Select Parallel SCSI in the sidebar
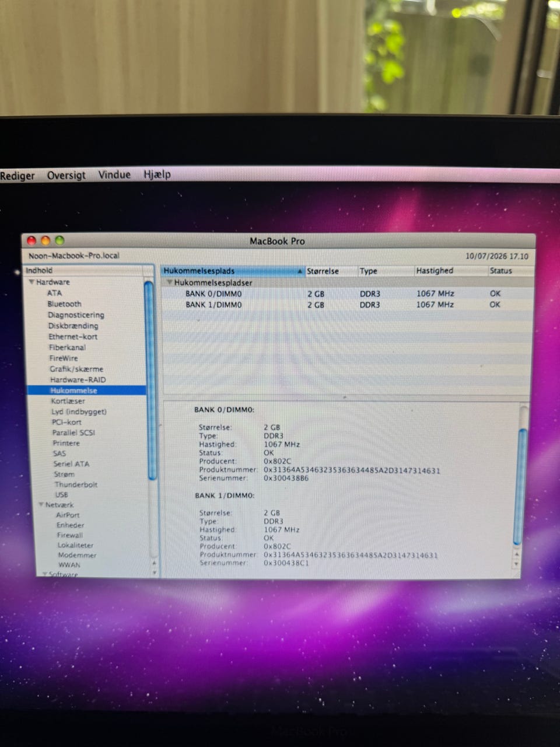This screenshot has width=560, height=747. tap(73, 432)
